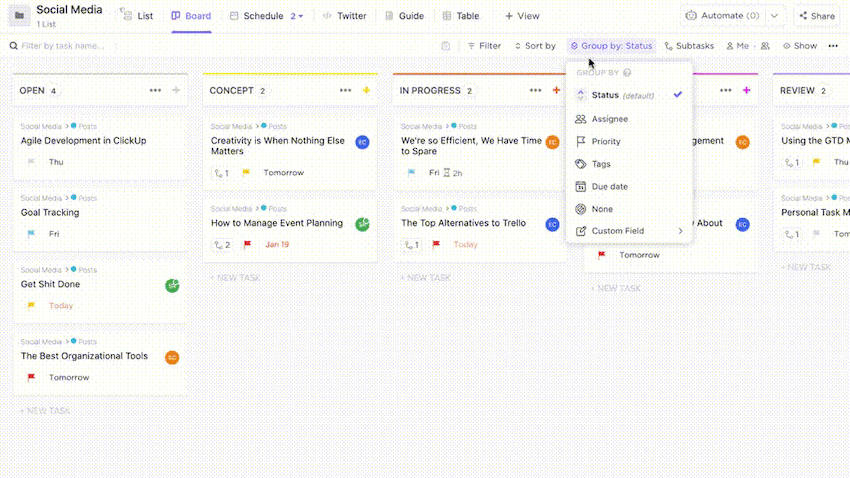This screenshot has width=850, height=478.
Task: Click the save view icon beside Filter
Action: 446,46
